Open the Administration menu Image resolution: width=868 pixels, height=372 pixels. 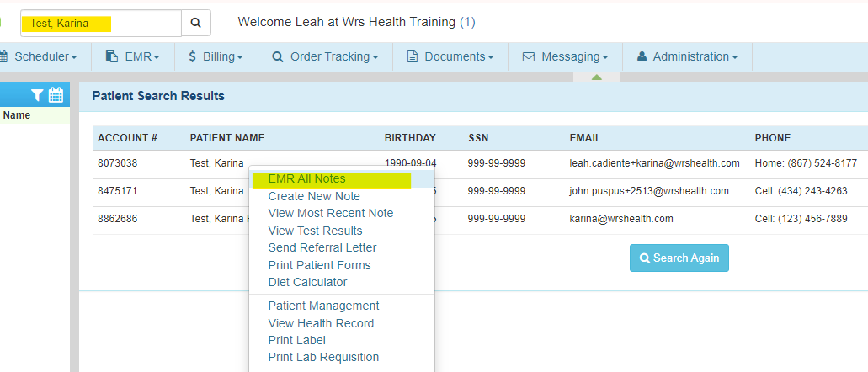687,56
